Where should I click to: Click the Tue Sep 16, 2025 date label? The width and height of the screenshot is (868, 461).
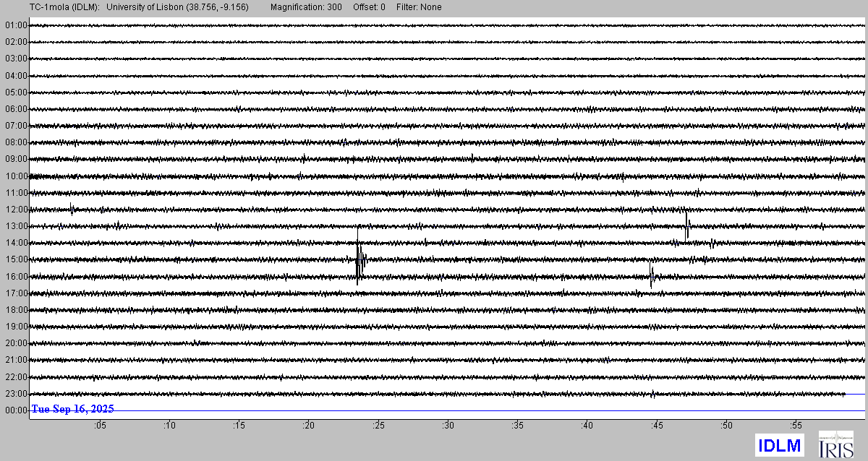click(72, 409)
